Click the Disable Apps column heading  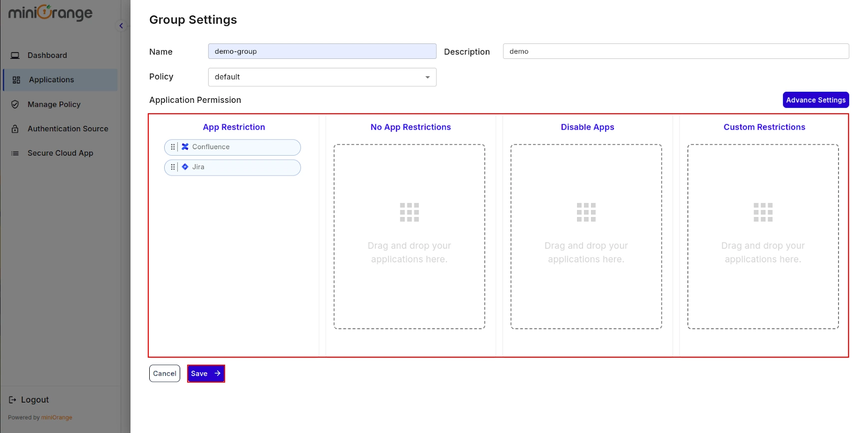click(x=587, y=127)
